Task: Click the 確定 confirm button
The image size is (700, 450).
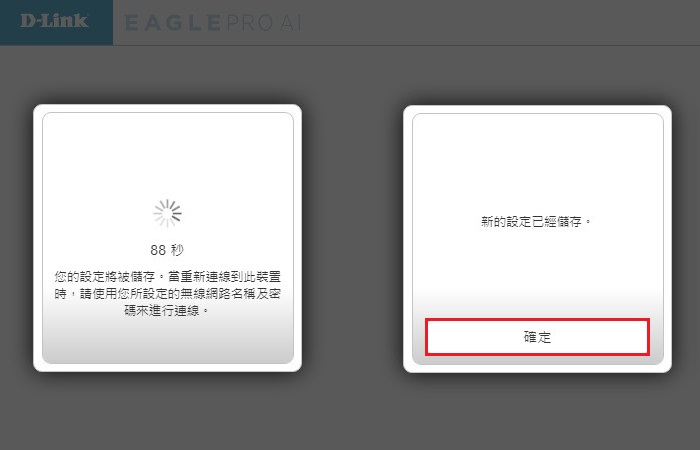Action: coord(537,337)
